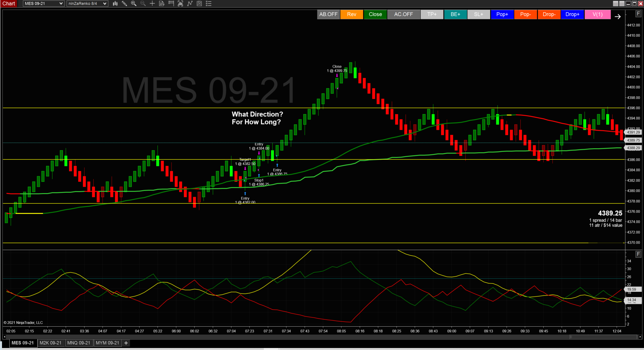Click the 19.59 indicator value marker
The image size is (644, 350).
[x=633, y=289]
